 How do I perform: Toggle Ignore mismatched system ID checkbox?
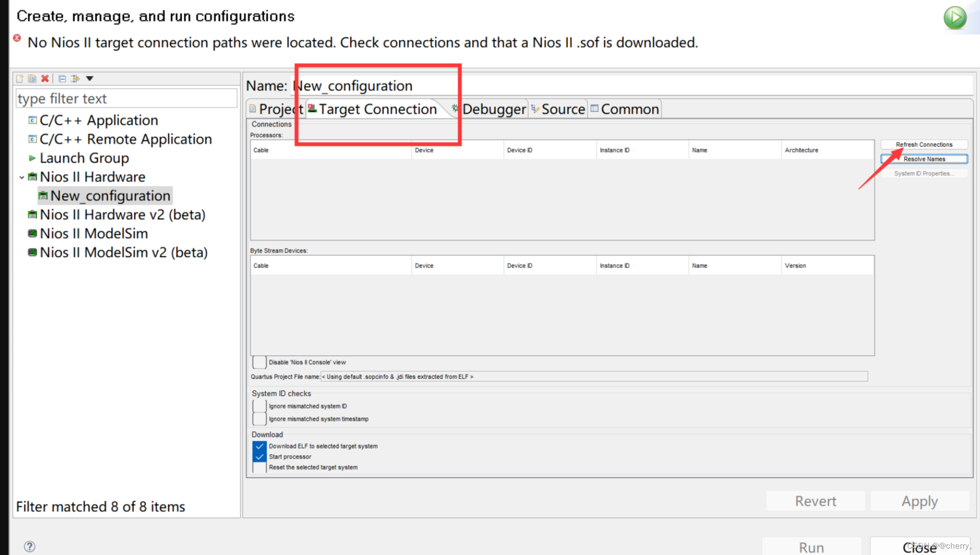260,406
